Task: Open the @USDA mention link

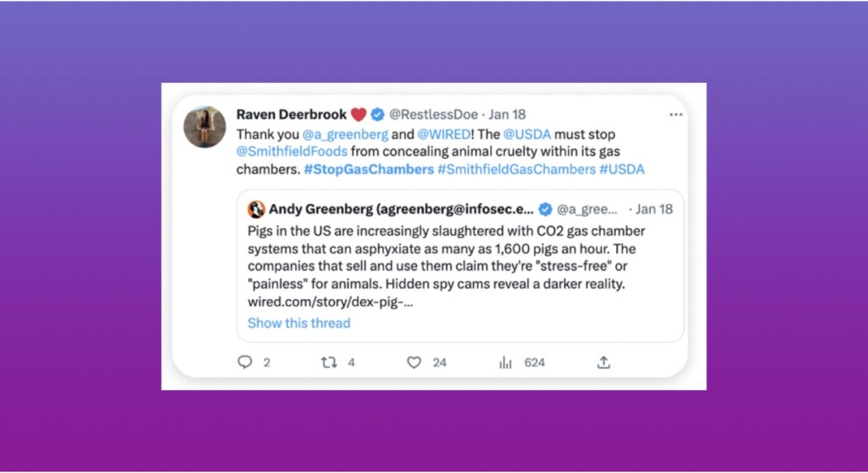Action: pyautogui.click(x=527, y=135)
